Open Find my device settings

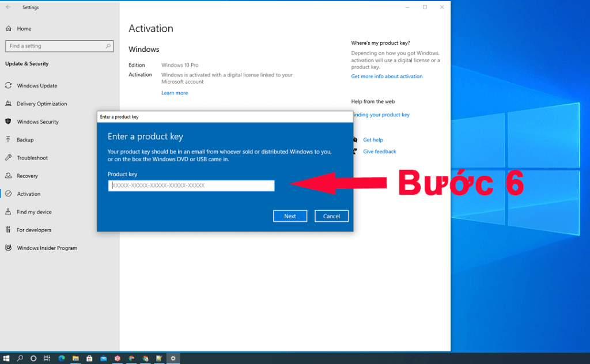(33, 211)
